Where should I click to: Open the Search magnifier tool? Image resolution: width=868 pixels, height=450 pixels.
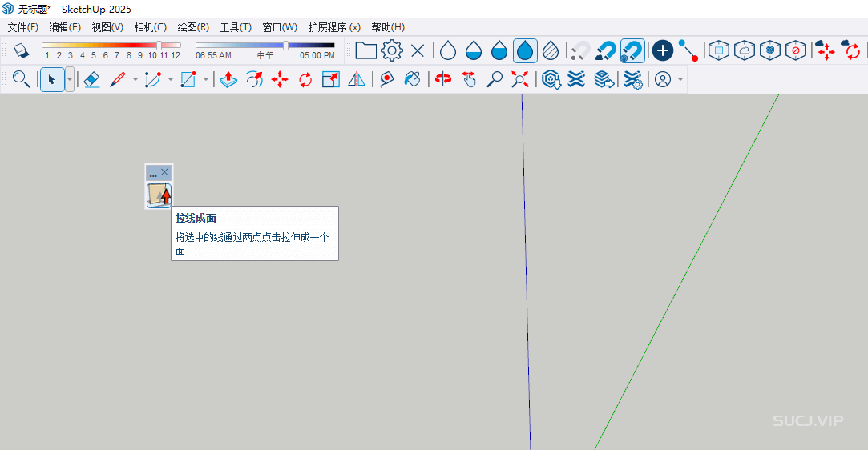(x=21, y=79)
